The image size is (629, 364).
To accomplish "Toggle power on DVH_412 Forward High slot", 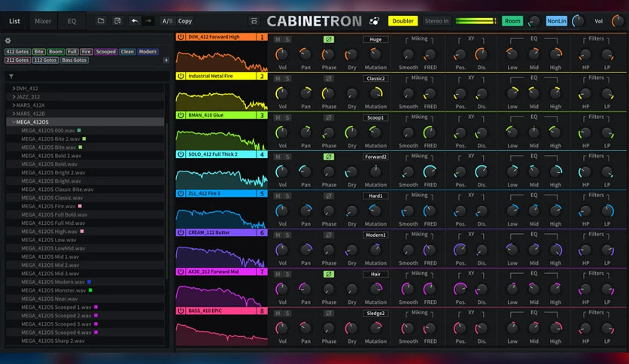I will pyautogui.click(x=181, y=37).
